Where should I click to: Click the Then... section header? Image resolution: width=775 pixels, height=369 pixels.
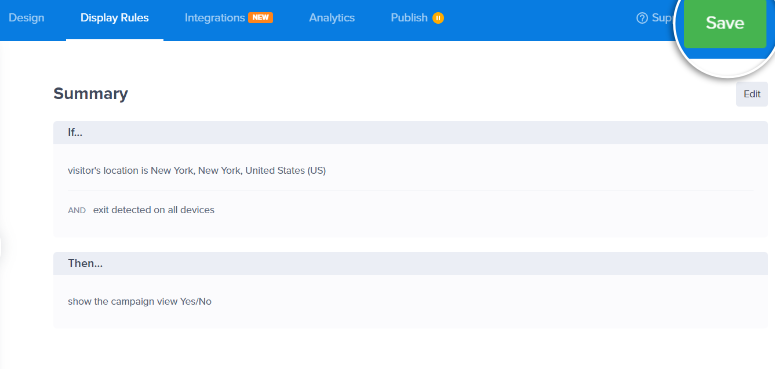(410, 263)
